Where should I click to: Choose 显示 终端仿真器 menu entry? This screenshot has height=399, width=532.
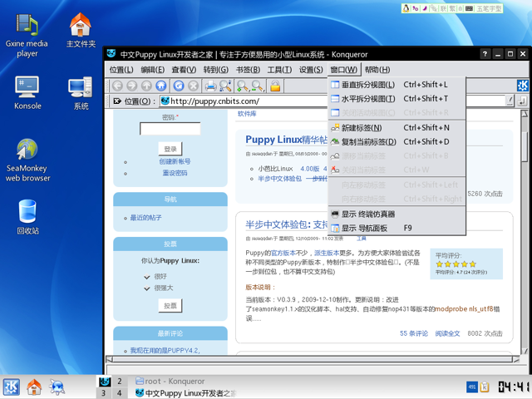397,214
